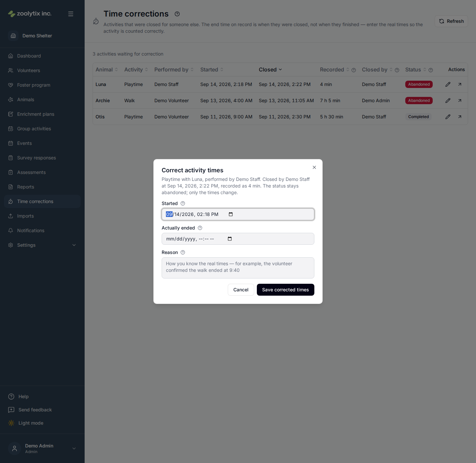Click the Demo Shelter building icon
The height and width of the screenshot is (463, 476).
[x=13, y=36]
